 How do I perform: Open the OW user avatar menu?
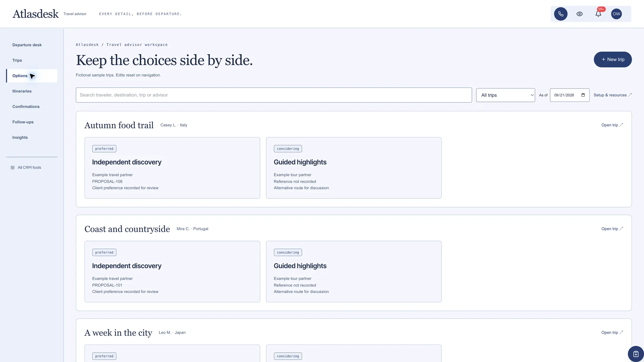[x=616, y=14]
